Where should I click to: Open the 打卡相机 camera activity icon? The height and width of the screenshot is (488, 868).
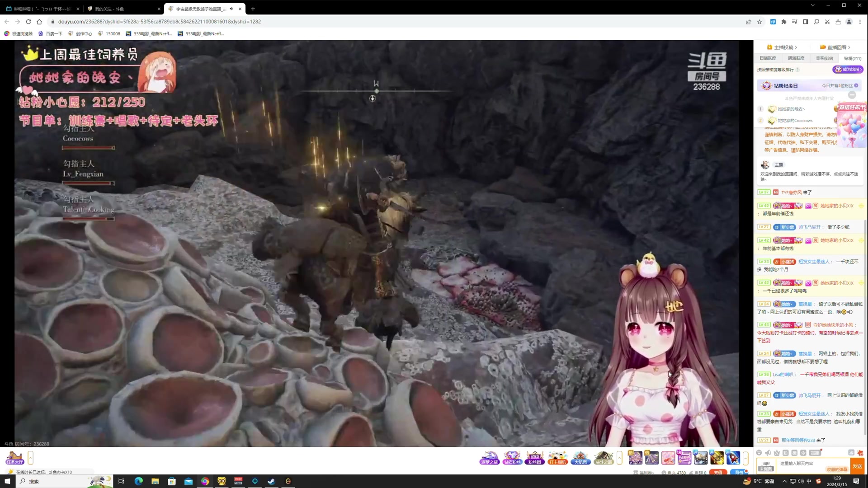[x=557, y=458]
